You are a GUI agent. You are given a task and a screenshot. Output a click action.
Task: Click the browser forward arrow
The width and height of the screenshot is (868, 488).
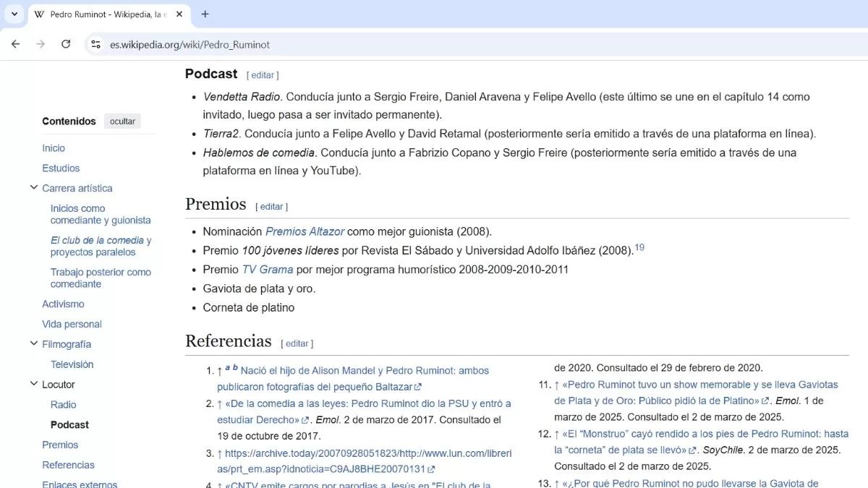[41, 44]
